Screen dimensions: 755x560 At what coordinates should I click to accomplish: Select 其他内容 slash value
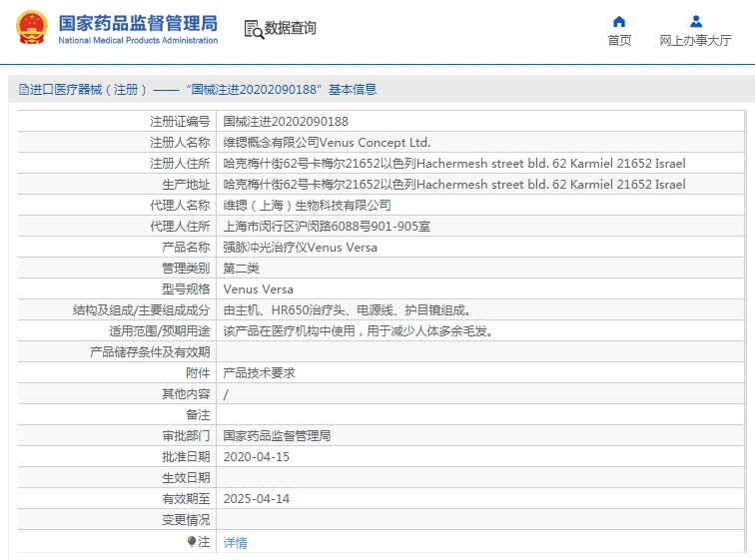[x=226, y=394]
